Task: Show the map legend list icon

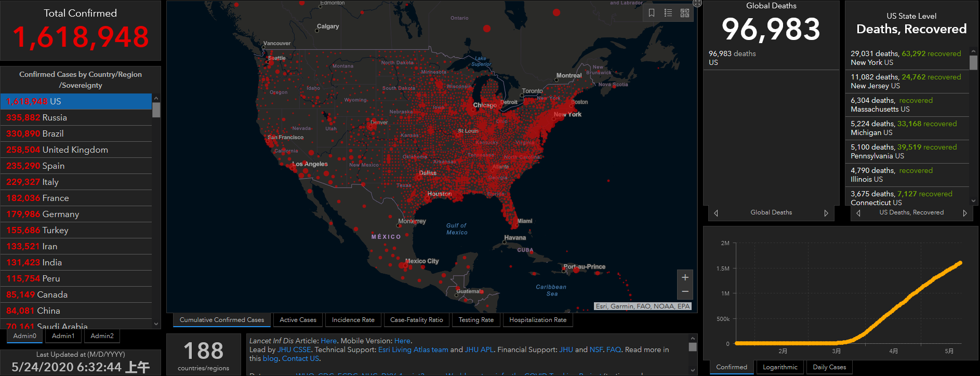Action: (668, 13)
